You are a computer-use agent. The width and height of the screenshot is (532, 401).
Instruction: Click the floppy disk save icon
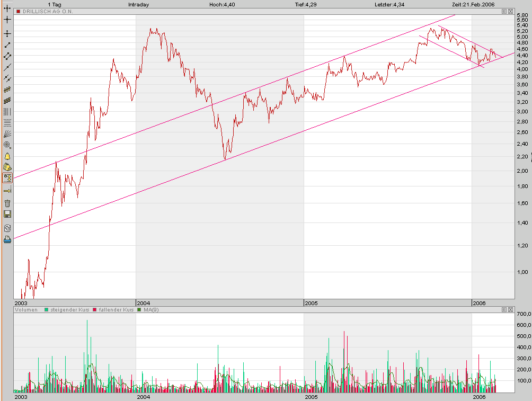tap(7, 214)
